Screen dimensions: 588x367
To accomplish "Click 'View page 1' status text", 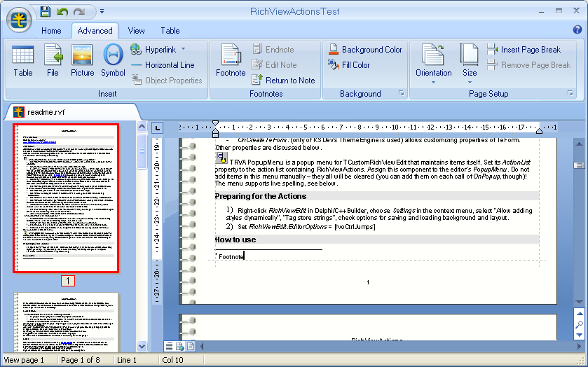I will point(24,360).
